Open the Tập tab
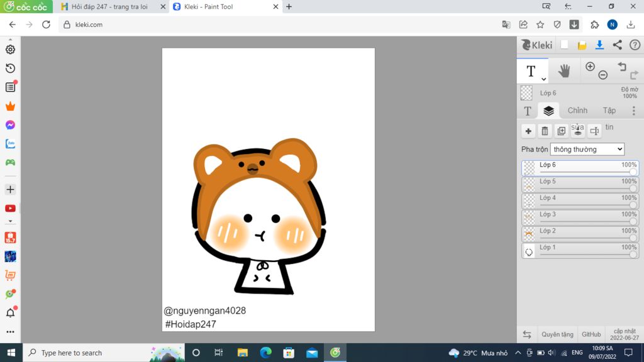This screenshot has height=362, width=644. [609, 111]
